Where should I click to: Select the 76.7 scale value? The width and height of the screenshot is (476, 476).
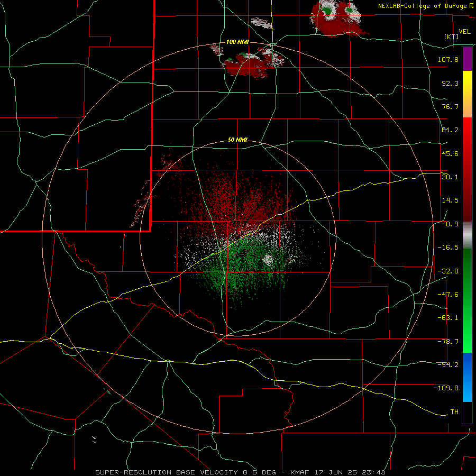point(450,106)
